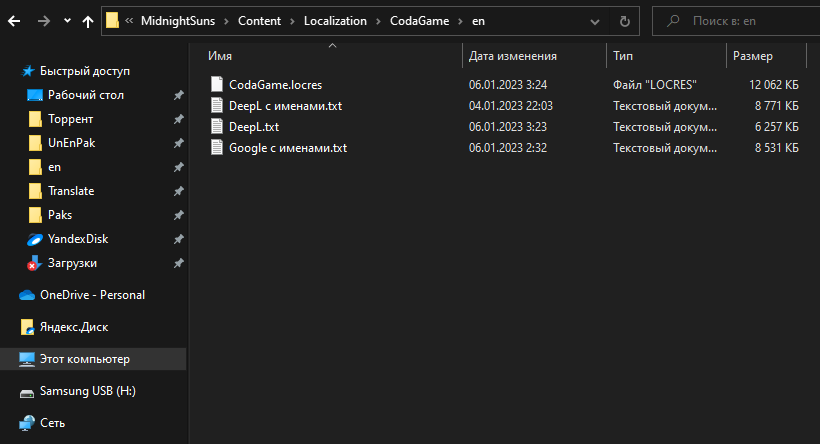
Task: Select file 'DeepL с именами.txt'
Action: tap(286, 106)
